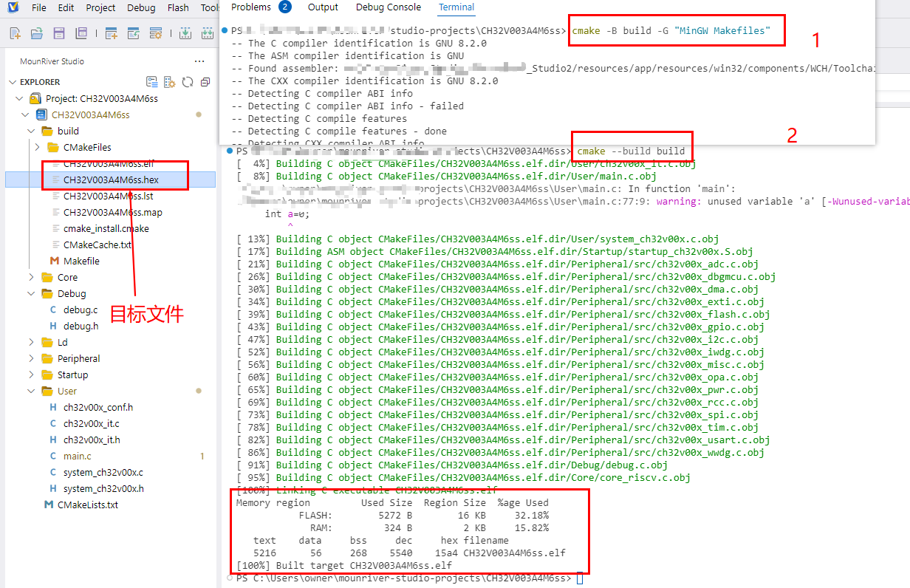Click the Explorer list view icon
This screenshot has width=910, height=588.
point(152,82)
